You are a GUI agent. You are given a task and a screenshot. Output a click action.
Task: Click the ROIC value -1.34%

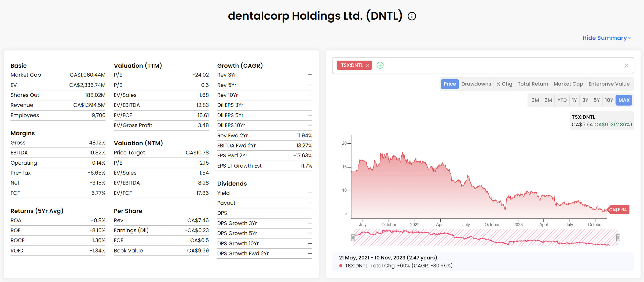(x=97, y=251)
